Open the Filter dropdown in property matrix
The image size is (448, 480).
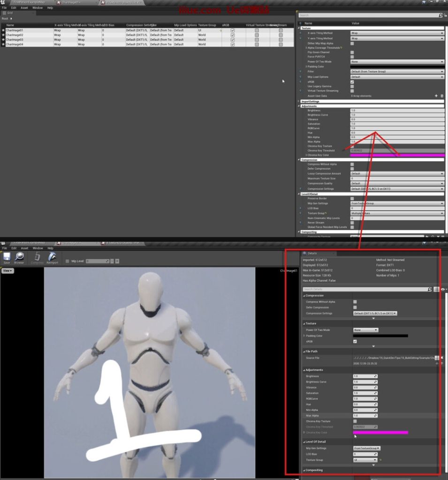(x=397, y=72)
